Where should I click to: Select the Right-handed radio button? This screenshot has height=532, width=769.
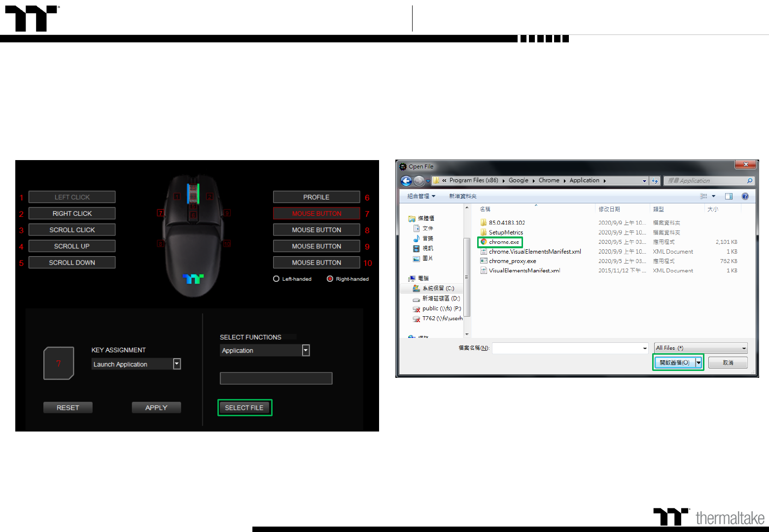[x=330, y=279]
